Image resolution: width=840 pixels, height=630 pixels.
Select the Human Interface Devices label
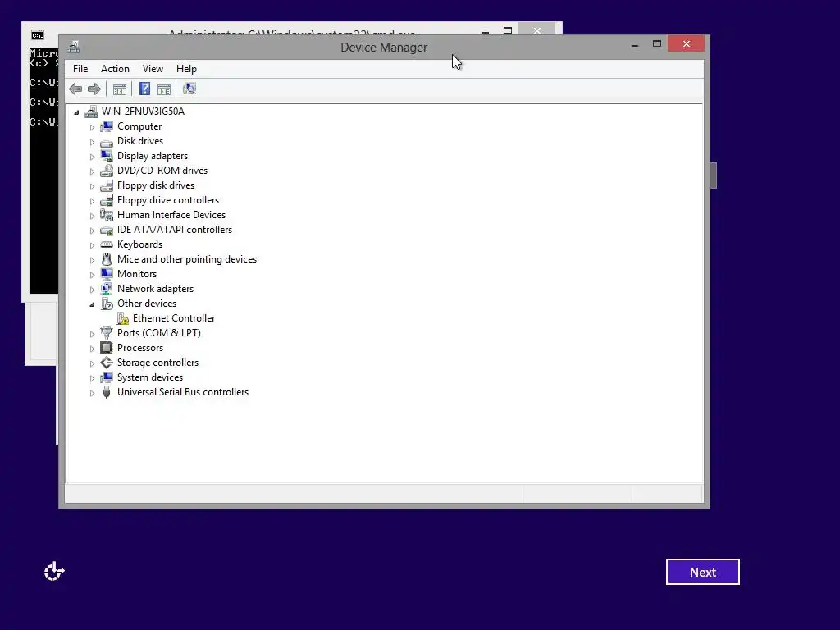tap(171, 215)
